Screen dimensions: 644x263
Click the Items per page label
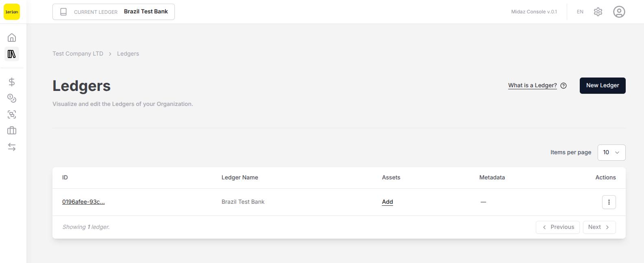(571, 152)
